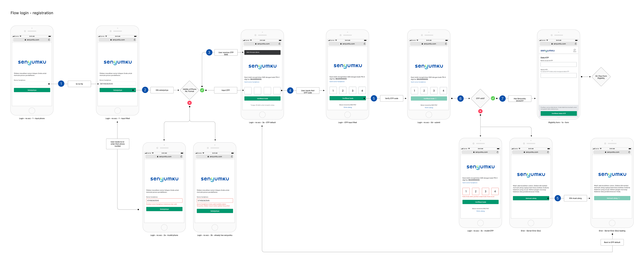The width and height of the screenshot is (644, 271).
Task: Select the 'Validity of Phone No. Format' diamond
Action: coord(189,90)
